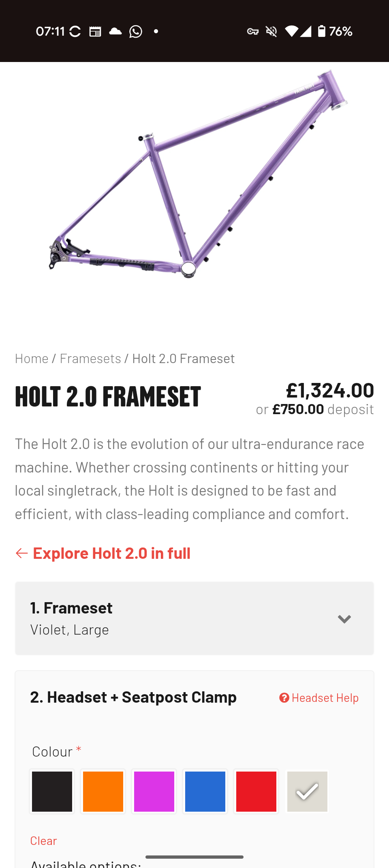Expand the Frameset section chevron
This screenshot has width=389, height=868.
[344, 619]
